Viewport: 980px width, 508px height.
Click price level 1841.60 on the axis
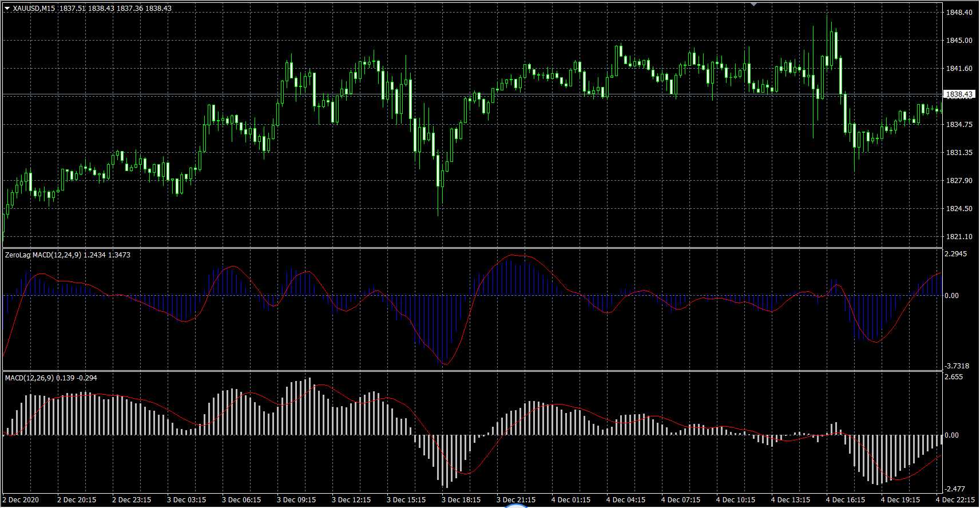click(x=959, y=69)
